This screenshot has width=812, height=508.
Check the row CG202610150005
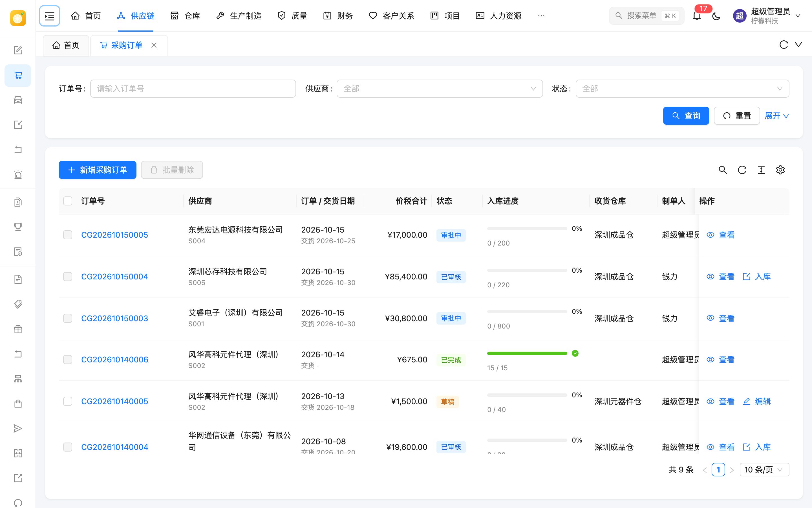tap(68, 235)
